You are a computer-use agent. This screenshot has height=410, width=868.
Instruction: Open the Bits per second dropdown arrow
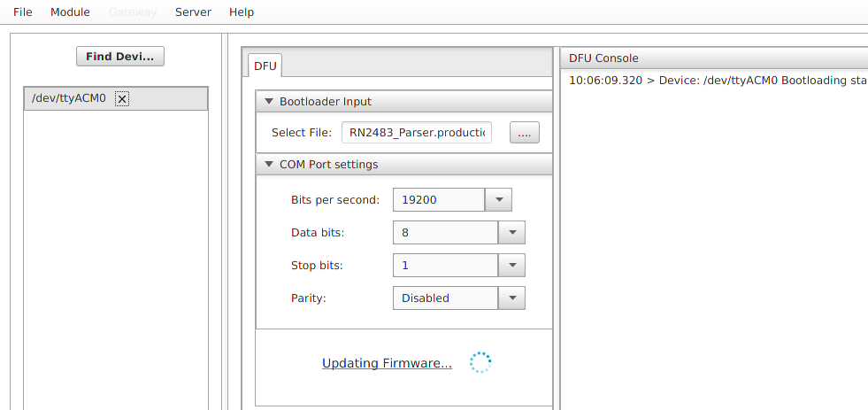coord(499,200)
